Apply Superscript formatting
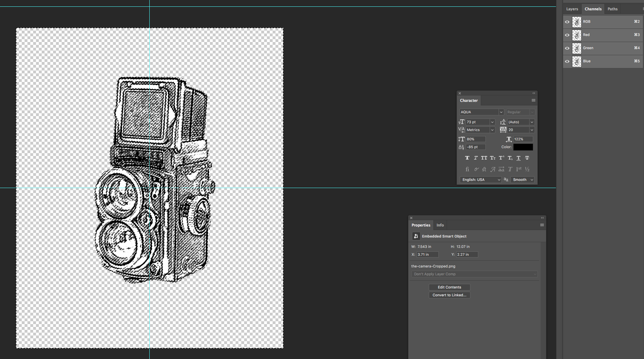This screenshot has height=359, width=644. 501,158
